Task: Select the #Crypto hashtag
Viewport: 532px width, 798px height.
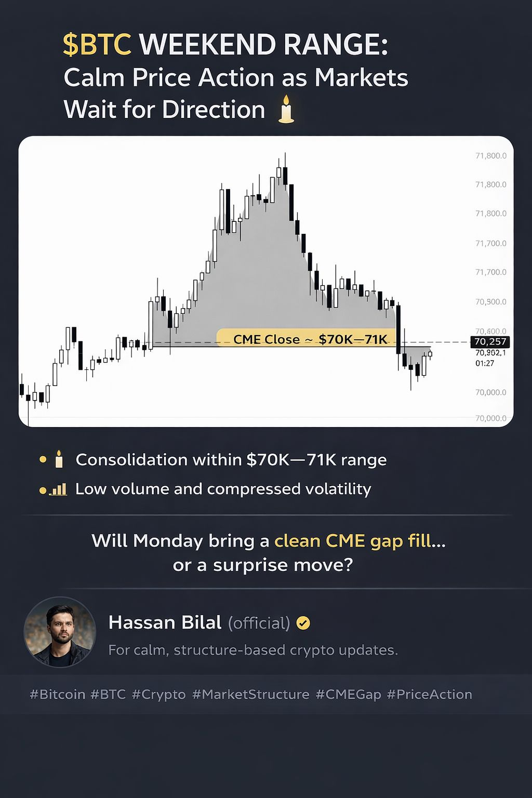Action: [x=158, y=694]
